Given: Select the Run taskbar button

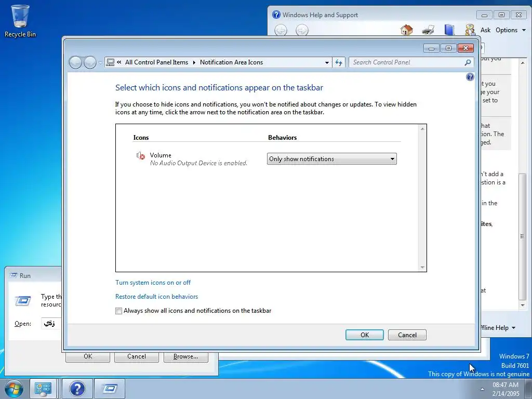Looking at the screenshot, I should pos(109,389).
